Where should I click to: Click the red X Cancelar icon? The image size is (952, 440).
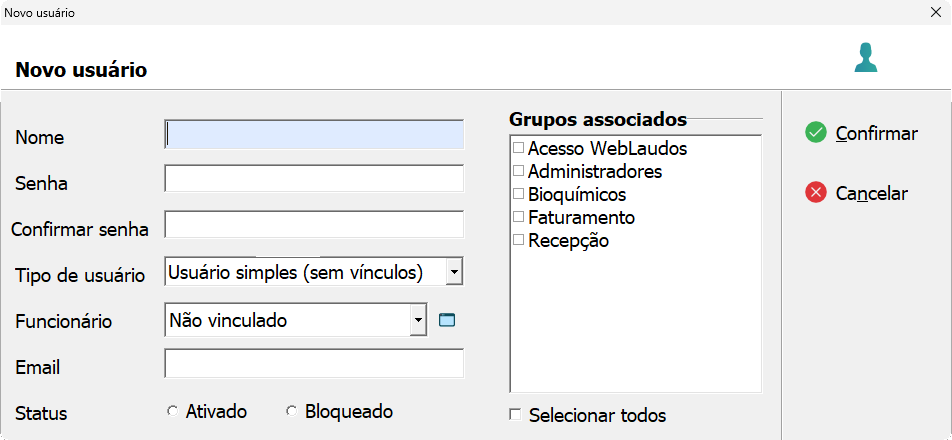click(816, 193)
